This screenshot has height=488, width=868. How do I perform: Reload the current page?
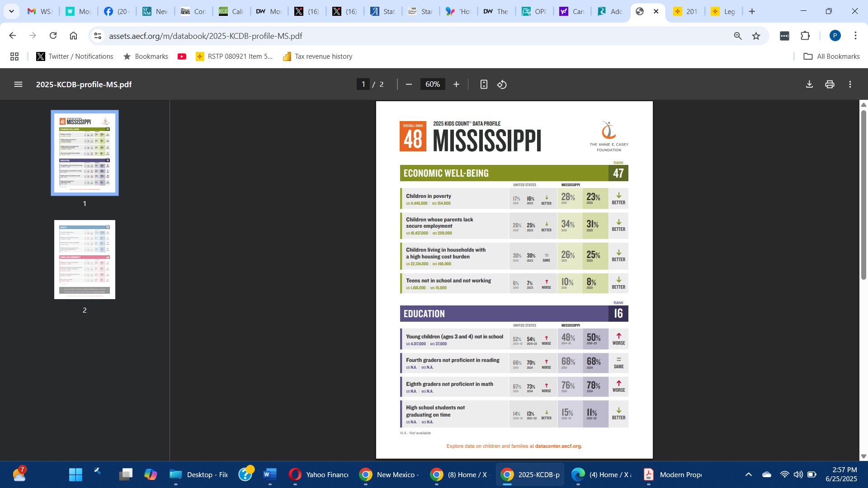53,36
